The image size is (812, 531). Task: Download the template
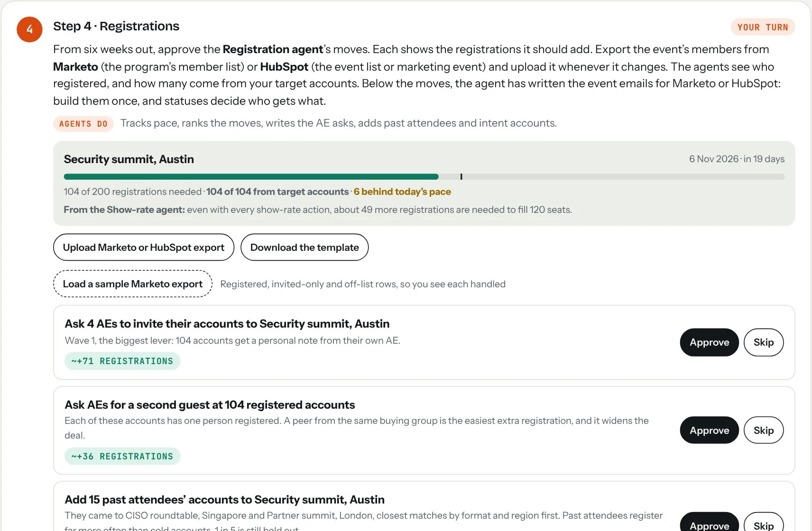coord(304,247)
